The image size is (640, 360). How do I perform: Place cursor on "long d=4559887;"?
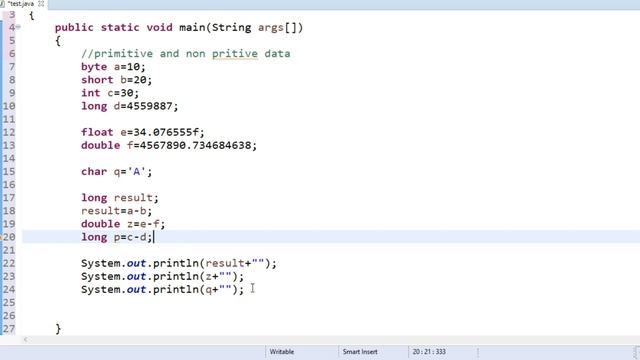129,106
